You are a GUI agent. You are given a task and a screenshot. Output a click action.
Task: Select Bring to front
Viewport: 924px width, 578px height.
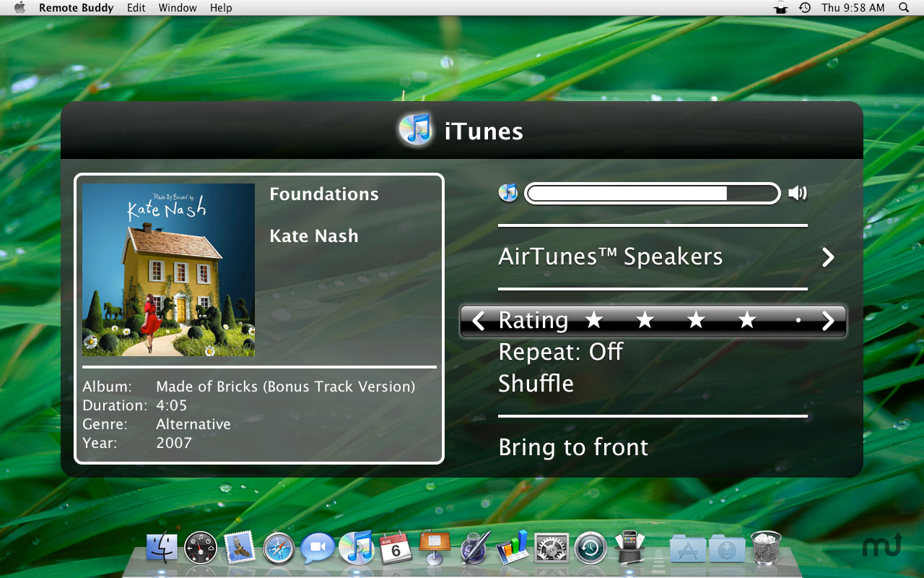(x=573, y=447)
